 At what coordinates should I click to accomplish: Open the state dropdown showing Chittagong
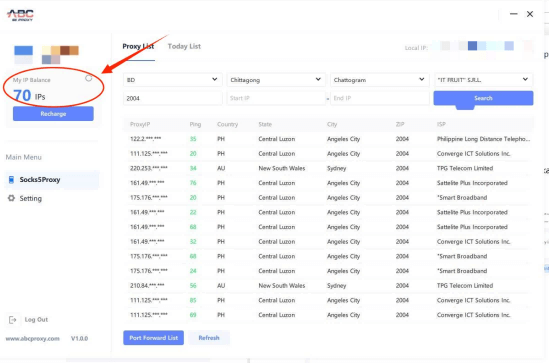coord(276,80)
